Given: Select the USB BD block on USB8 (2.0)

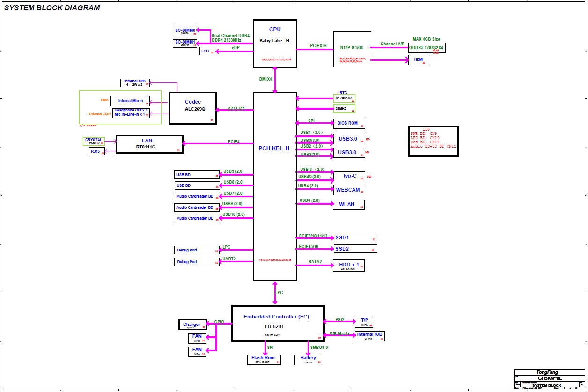Looking at the screenshot, I should pos(197,185).
